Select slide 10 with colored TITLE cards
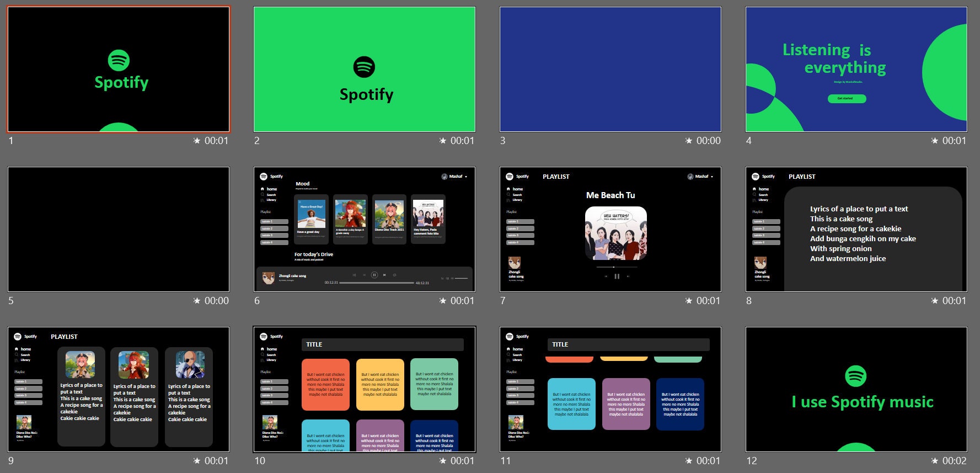Screen dimensions: 980x473 point(365,390)
